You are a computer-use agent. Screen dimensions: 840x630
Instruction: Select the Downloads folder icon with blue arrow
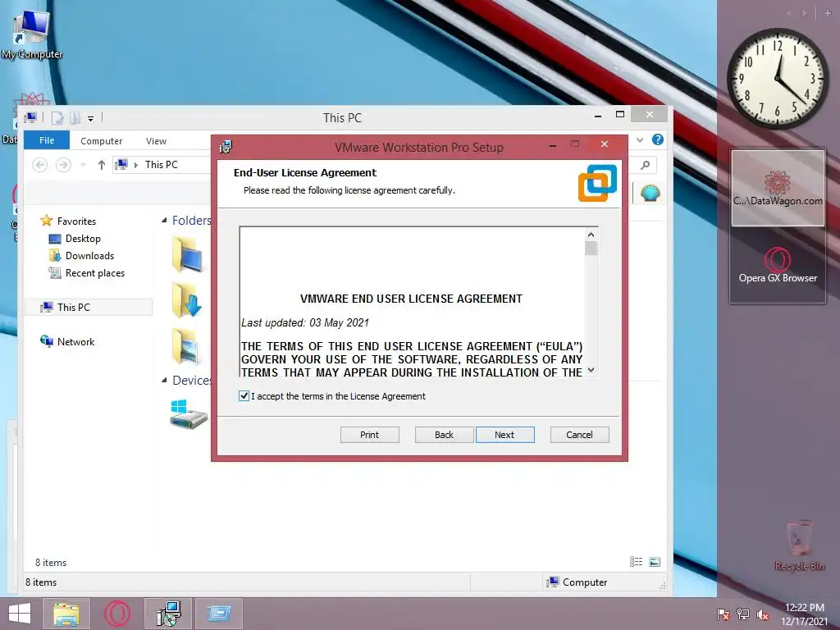[x=187, y=300]
